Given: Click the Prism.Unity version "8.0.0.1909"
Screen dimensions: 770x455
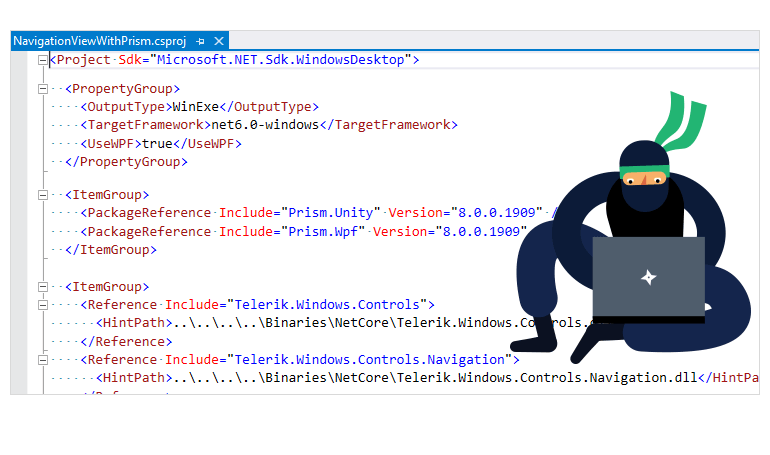Looking at the screenshot, I should click(x=496, y=213).
